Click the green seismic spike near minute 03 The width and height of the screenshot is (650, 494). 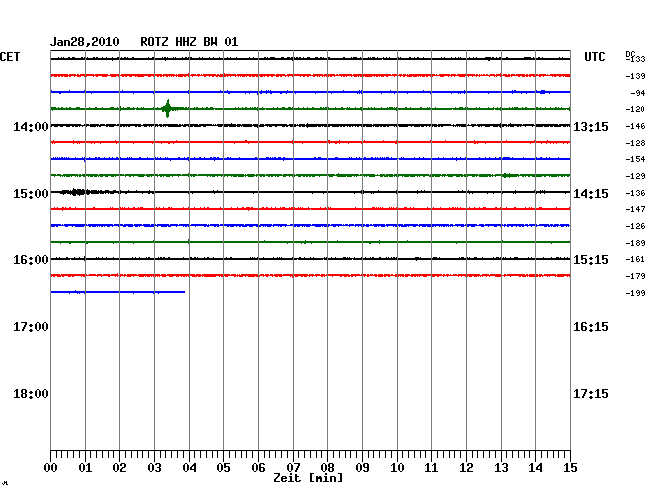click(167, 109)
